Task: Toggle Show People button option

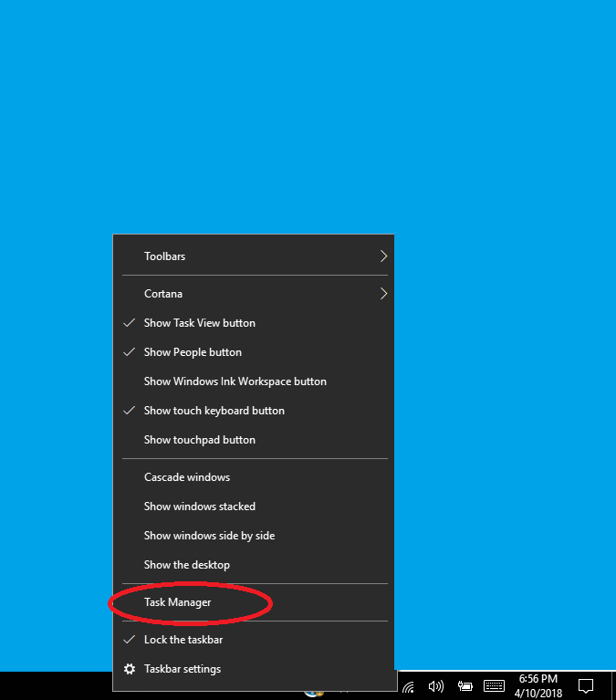Action: point(253,352)
